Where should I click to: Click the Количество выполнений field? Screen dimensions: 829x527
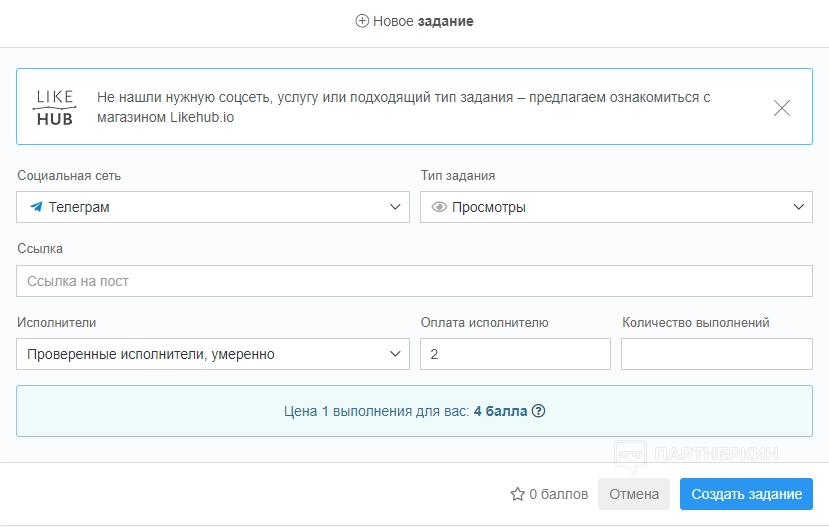pos(716,354)
